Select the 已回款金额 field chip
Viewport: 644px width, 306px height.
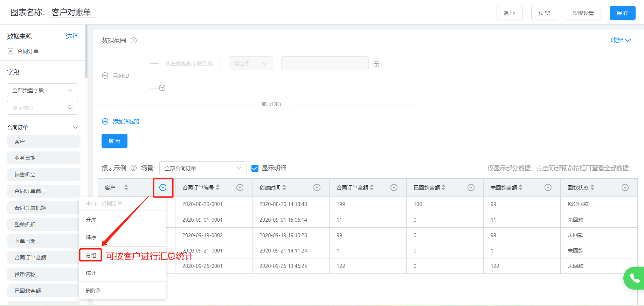(44, 291)
